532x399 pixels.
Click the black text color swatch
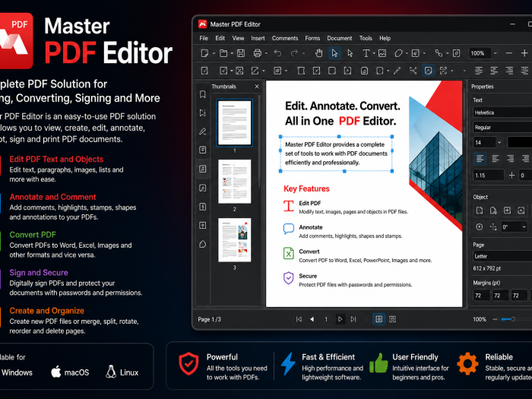click(520, 143)
